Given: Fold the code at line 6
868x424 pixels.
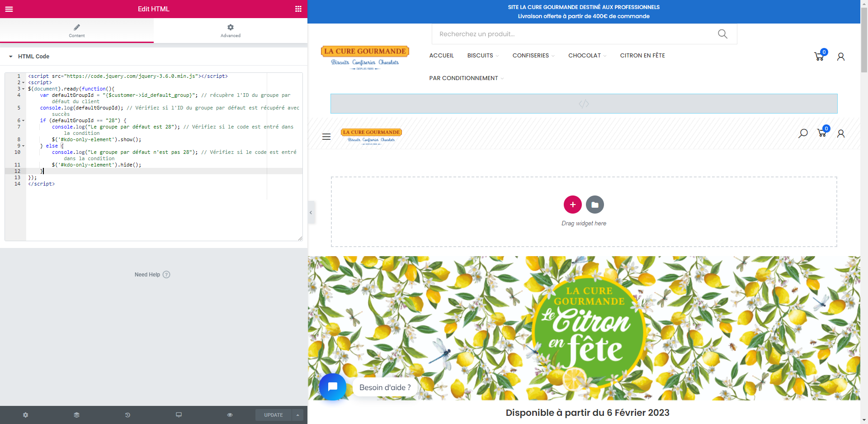Looking at the screenshot, I should pyautogui.click(x=23, y=121).
